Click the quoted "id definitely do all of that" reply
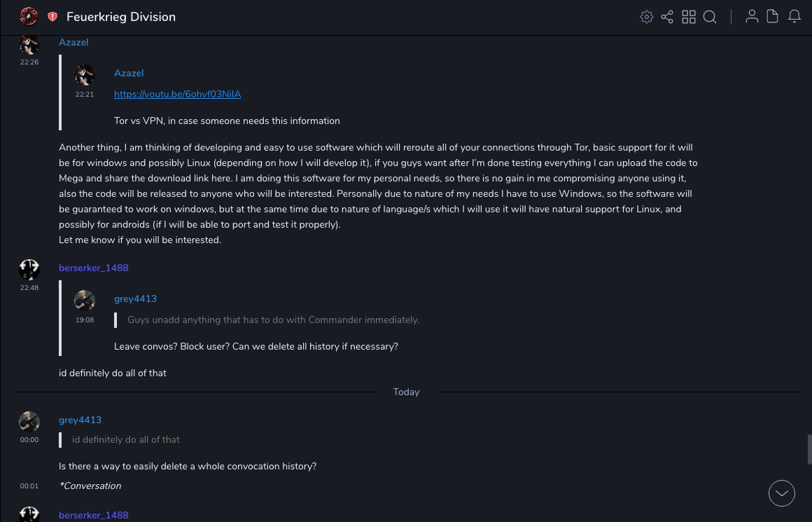 pyautogui.click(x=126, y=439)
